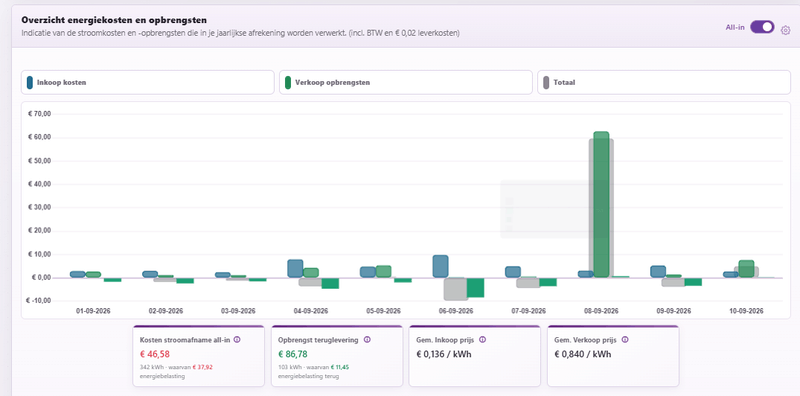Click the date label 09-09-2026

673,311
